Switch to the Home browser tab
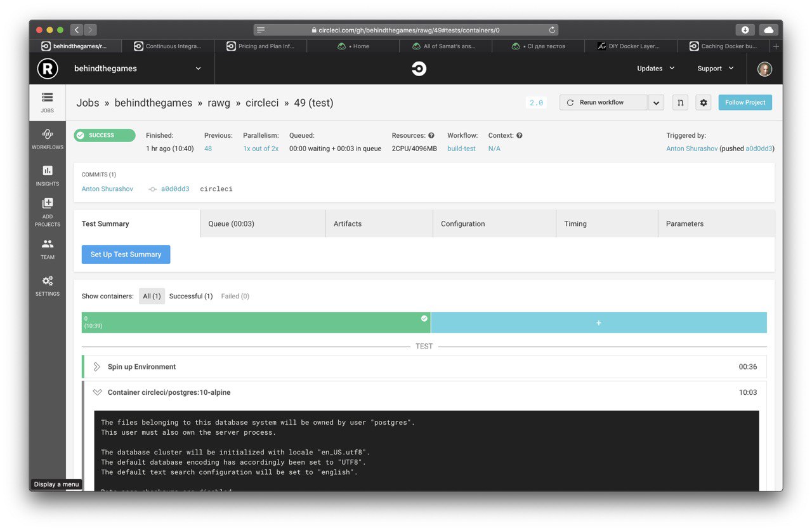812x530 pixels. click(x=353, y=46)
